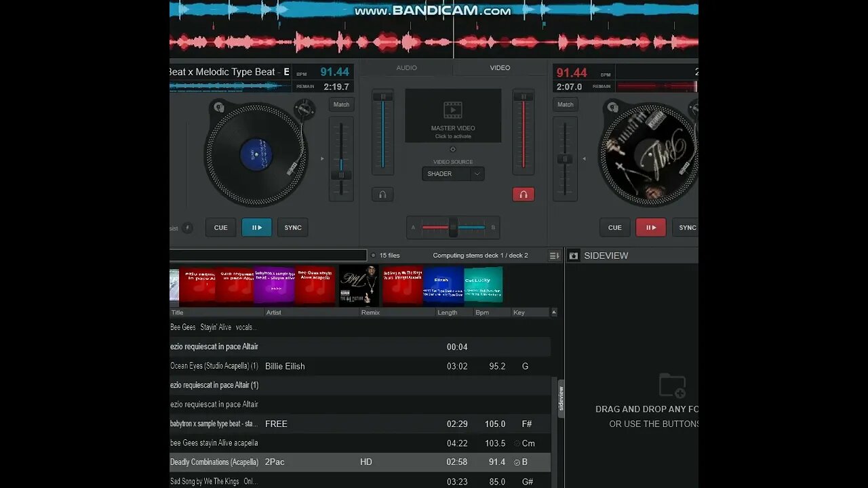Click the left deck turntable platter
This screenshot has width=868, height=488.
click(256, 155)
